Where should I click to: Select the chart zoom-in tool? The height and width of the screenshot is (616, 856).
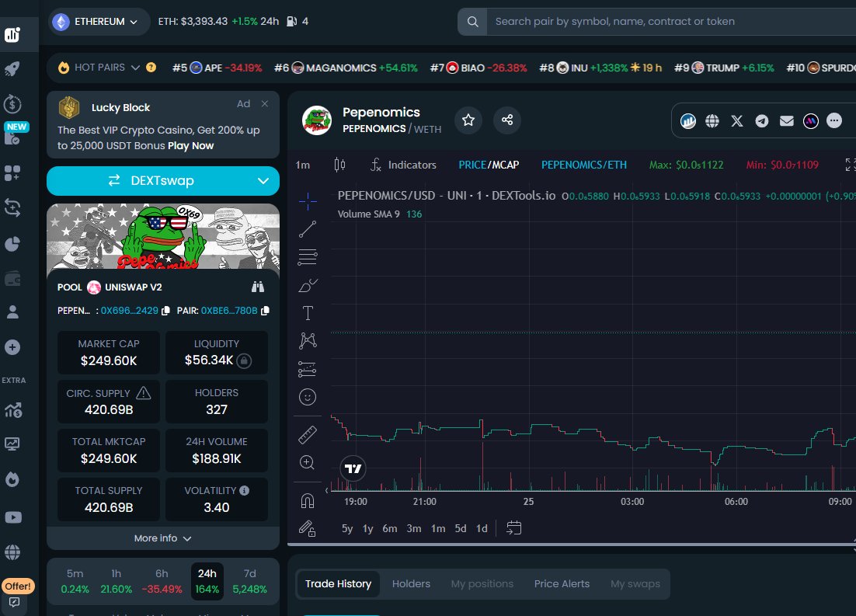[308, 462]
